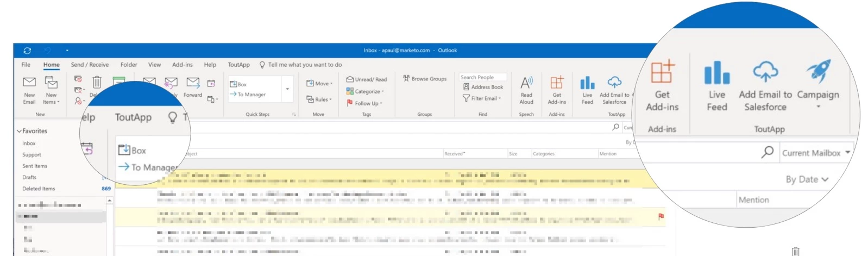Click the Reply with Meeting calendar icon
The height and width of the screenshot is (256, 868).
[211, 83]
